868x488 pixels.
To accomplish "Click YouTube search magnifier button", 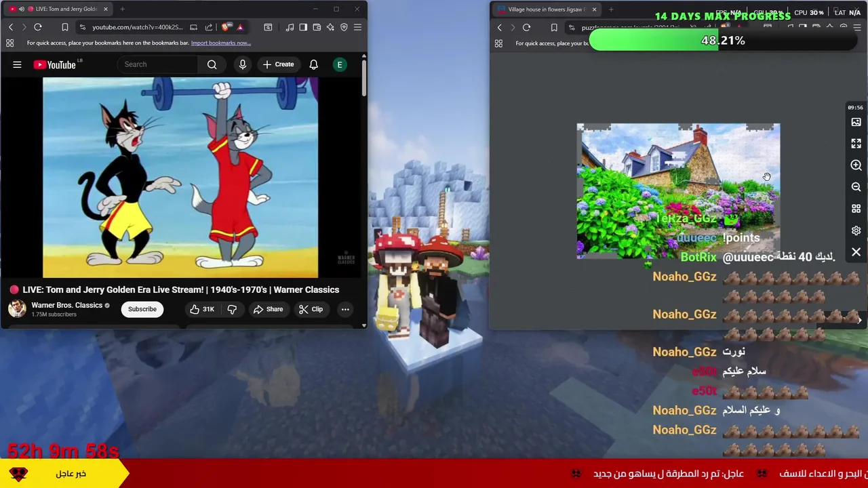I will (x=212, y=64).
